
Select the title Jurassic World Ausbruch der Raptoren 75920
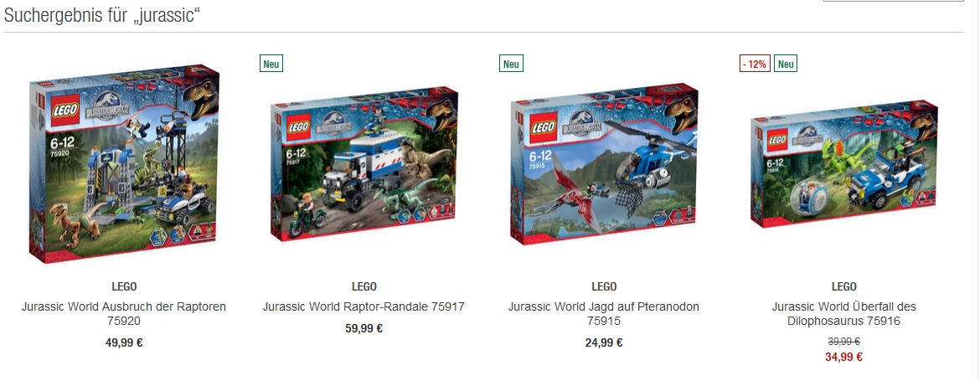point(124,314)
